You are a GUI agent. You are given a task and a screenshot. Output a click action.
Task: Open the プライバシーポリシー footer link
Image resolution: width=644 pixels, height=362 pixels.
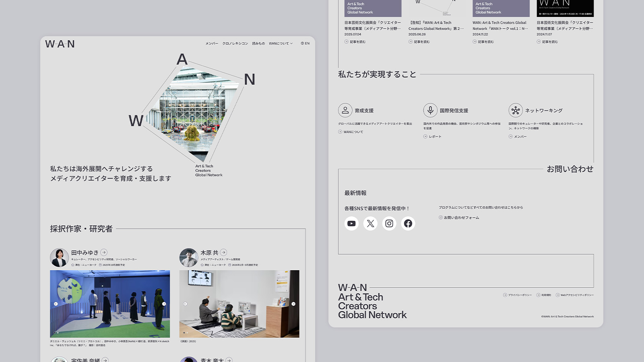tap(519, 295)
